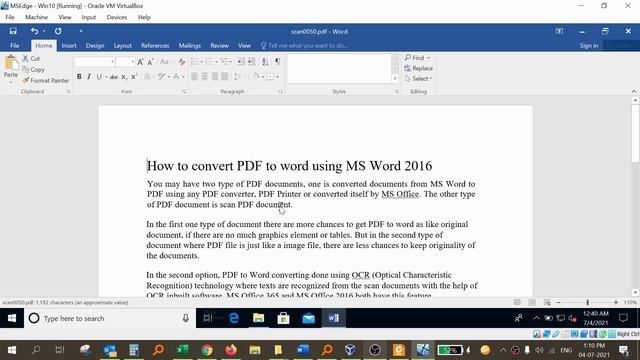Image resolution: width=640 pixels, height=360 pixels.
Task: Click Sign in link in Word
Action: [x=589, y=46]
